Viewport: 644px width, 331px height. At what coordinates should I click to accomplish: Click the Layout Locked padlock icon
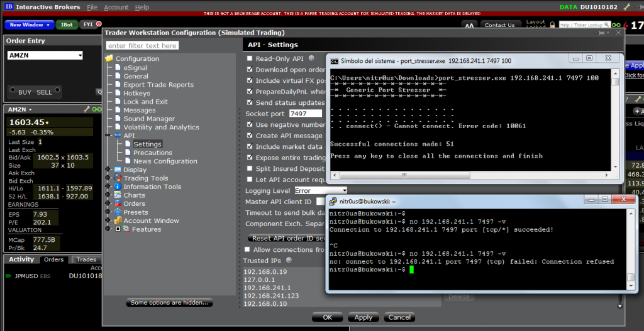[x=552, y=25]
